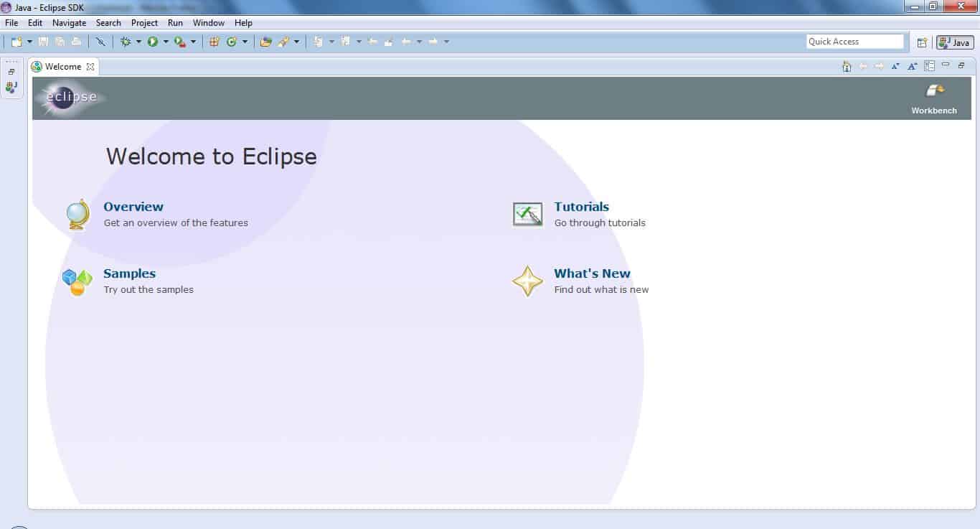Toggle Skip All Breakpoints
Screen dimensions: 980x529
[x=100, y=42]
